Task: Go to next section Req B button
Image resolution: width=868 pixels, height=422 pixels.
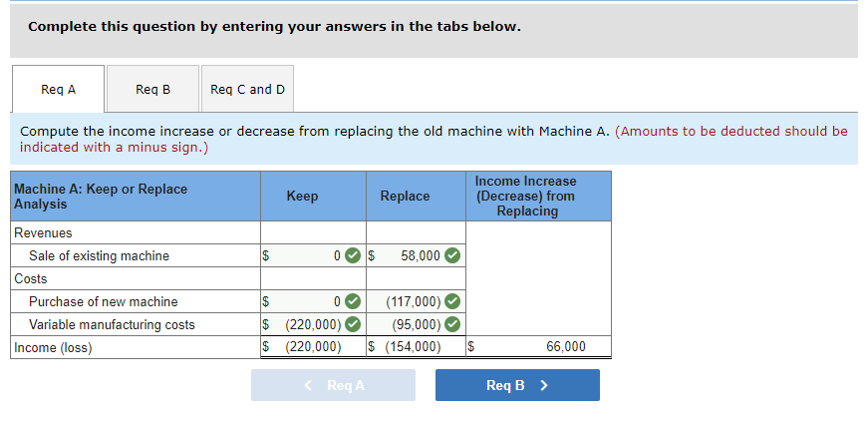Action: (x=517, y=385)
